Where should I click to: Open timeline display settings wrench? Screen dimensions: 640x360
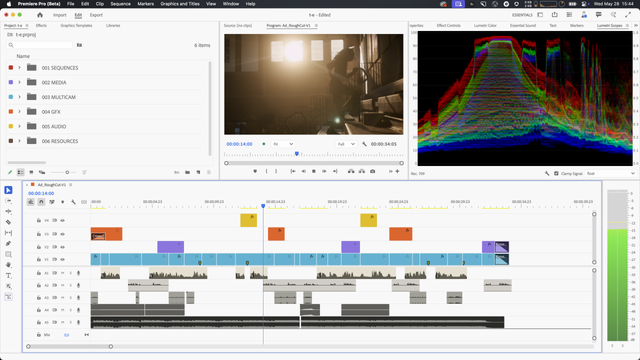tap(73, 202)
